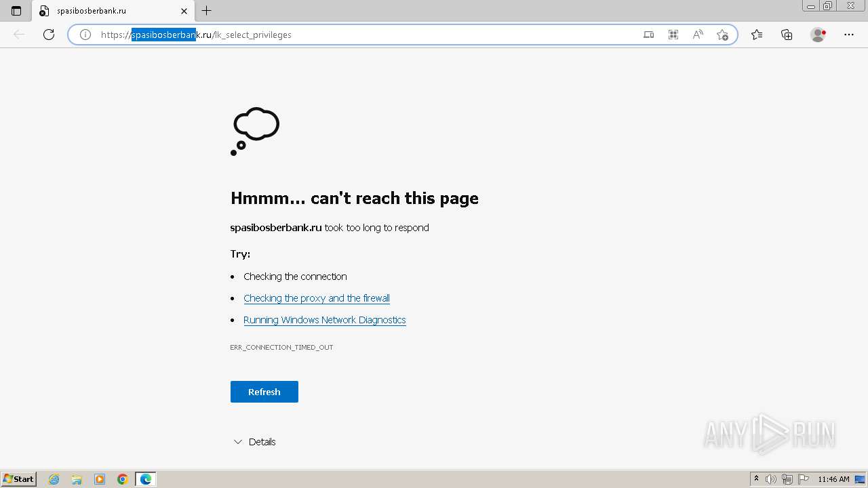Open Settings and more menu

point(849,35)
